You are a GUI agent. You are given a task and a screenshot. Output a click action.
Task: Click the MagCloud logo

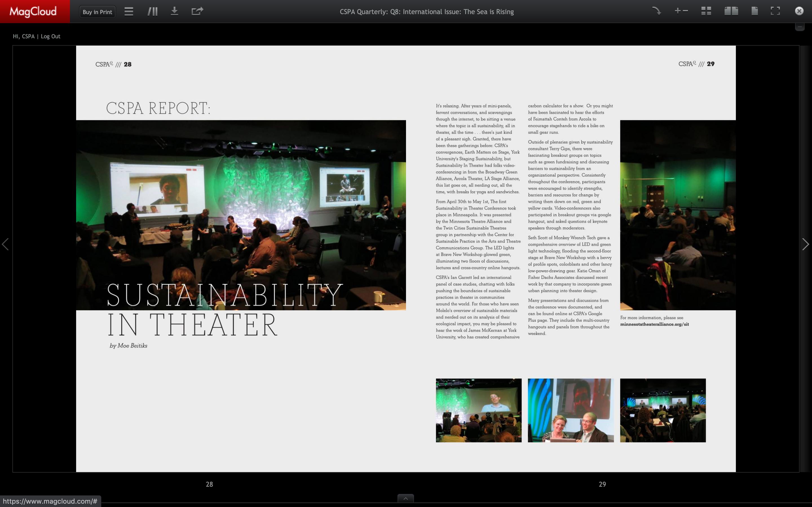click(33, 12)
